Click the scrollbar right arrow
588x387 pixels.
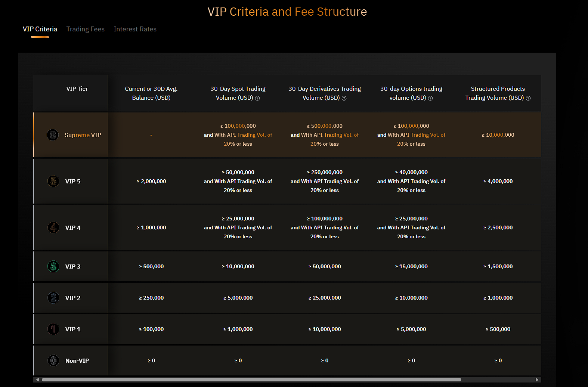[x=537, y=380]
